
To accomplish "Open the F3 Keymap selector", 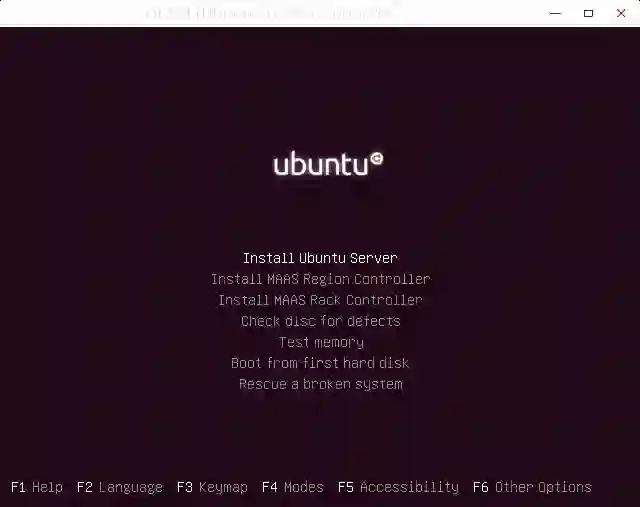I will tap(212, 487).
